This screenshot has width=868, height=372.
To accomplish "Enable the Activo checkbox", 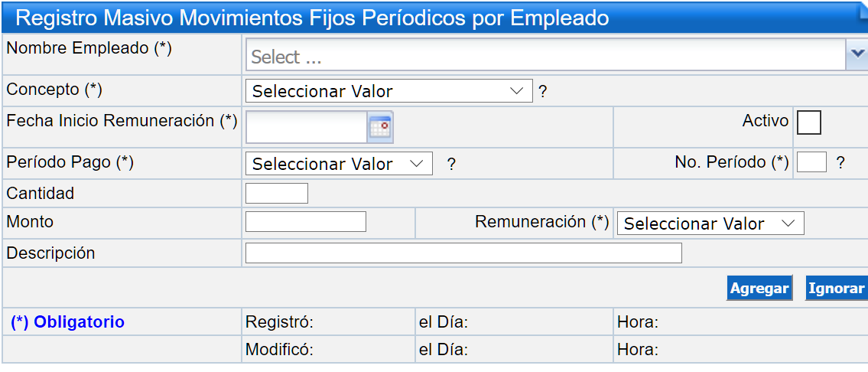I will [809, 122].
